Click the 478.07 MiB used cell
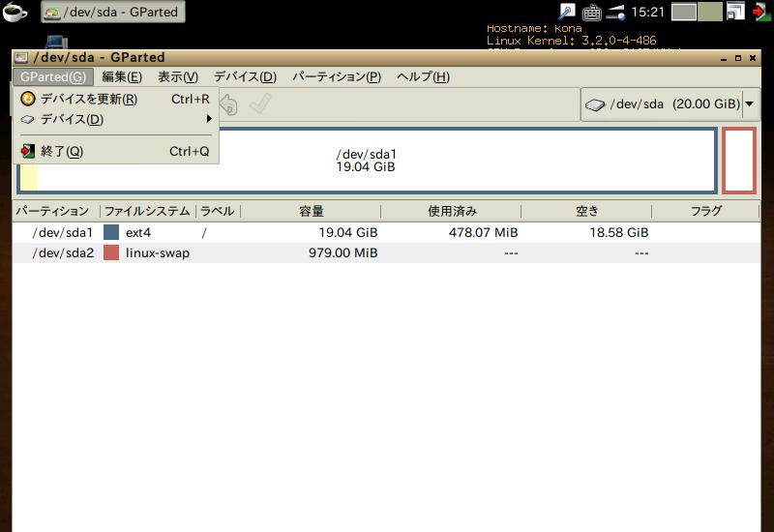The width and height of the screenshot is (774, 532). 483,232
